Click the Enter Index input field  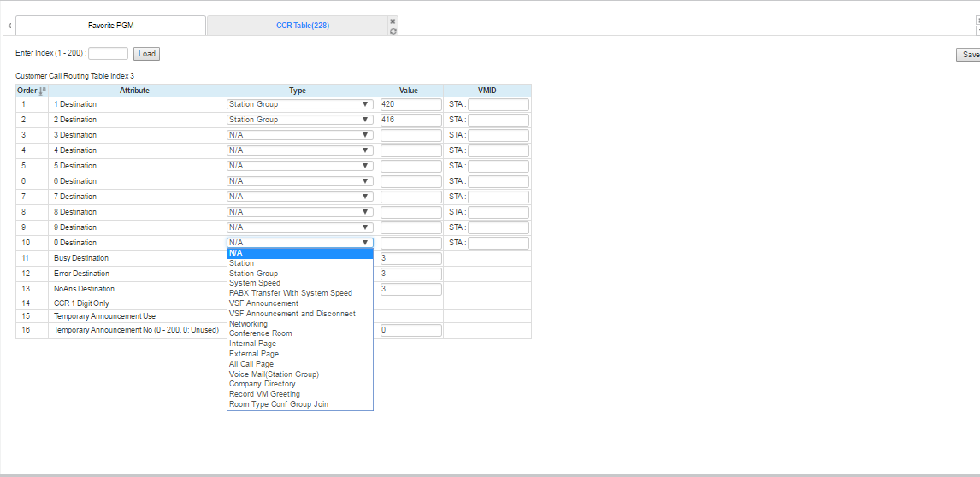[x=108, y=54]
